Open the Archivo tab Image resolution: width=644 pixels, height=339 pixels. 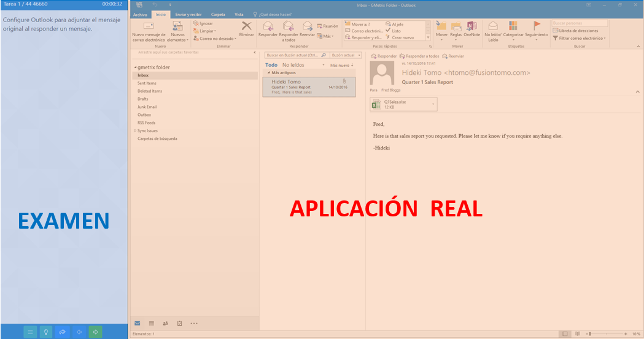pos(140,14)
